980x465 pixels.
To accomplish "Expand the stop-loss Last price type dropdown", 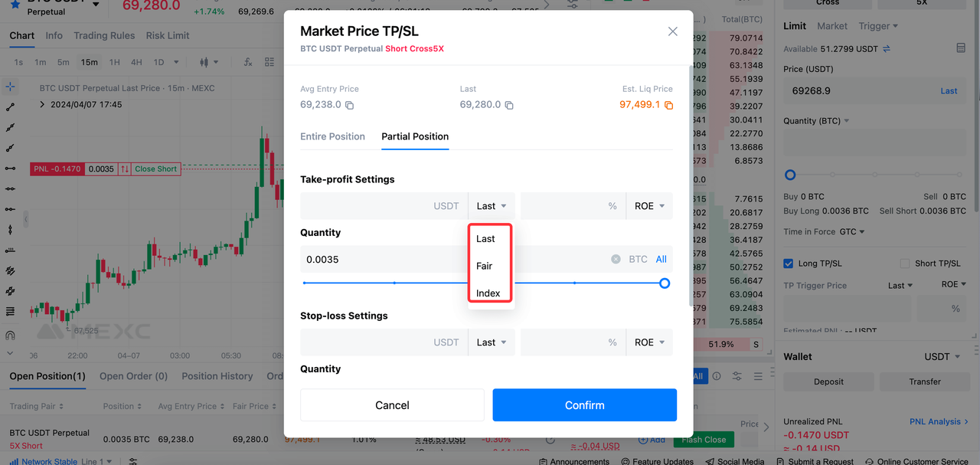I will (492, 342).
